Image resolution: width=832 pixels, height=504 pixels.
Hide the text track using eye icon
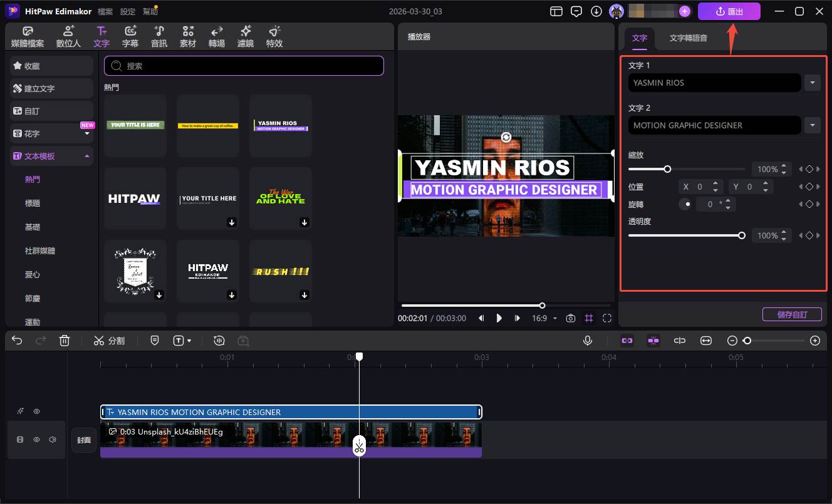point(36,411)
